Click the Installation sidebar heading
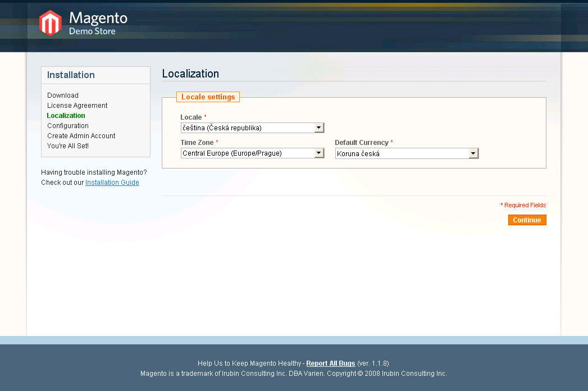Image resolution: width=588 pixels, height=391 pixels. pos(71,75)
